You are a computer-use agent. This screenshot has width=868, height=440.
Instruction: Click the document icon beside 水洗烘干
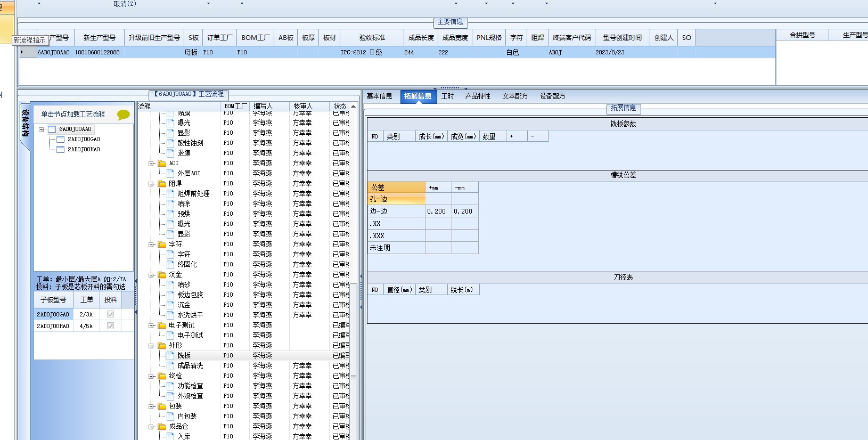[x=170, y=315]
